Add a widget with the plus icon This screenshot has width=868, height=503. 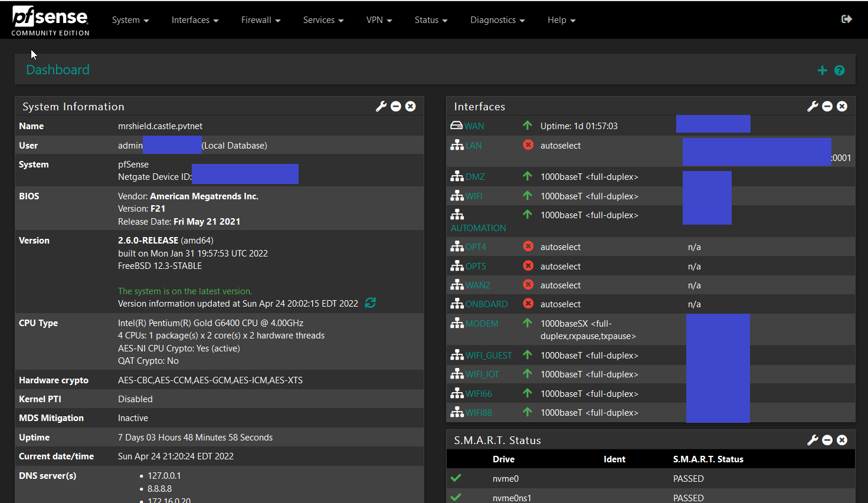coord(822,71)
